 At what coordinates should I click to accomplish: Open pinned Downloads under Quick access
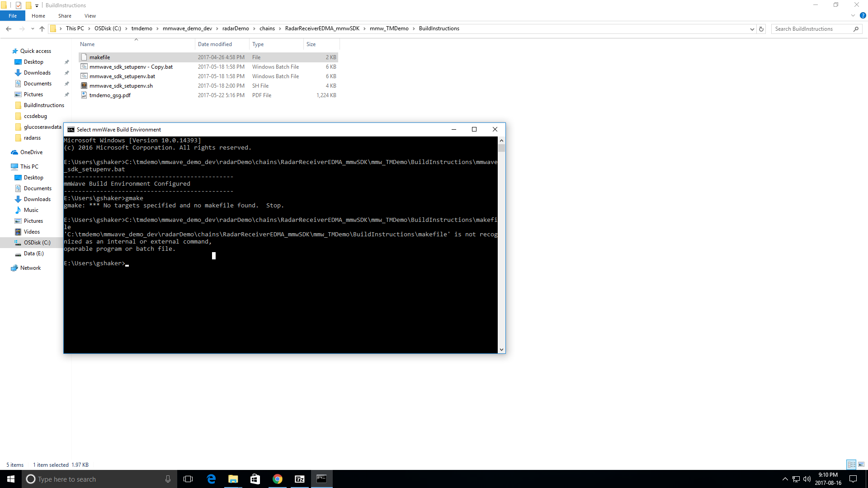coord(37,73)
